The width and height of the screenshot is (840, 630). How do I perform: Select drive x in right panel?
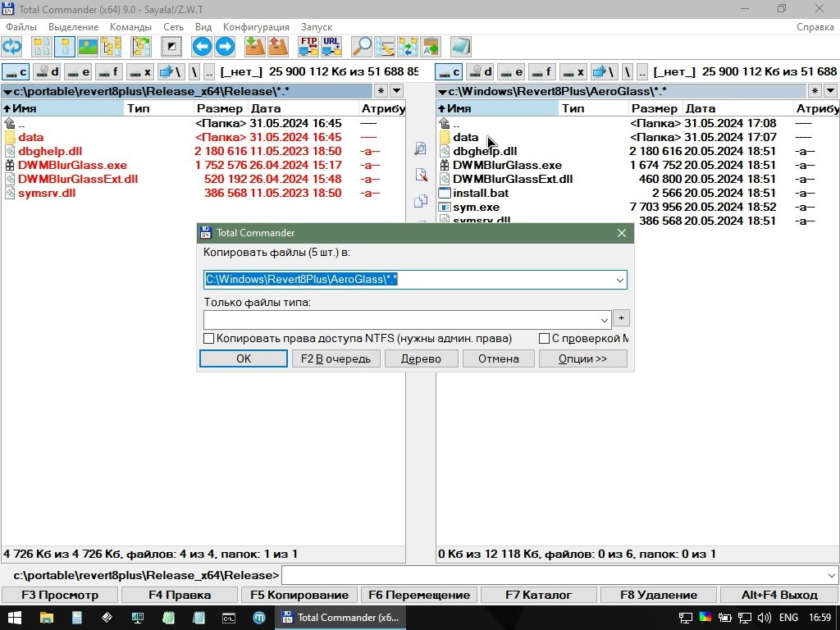573,71
